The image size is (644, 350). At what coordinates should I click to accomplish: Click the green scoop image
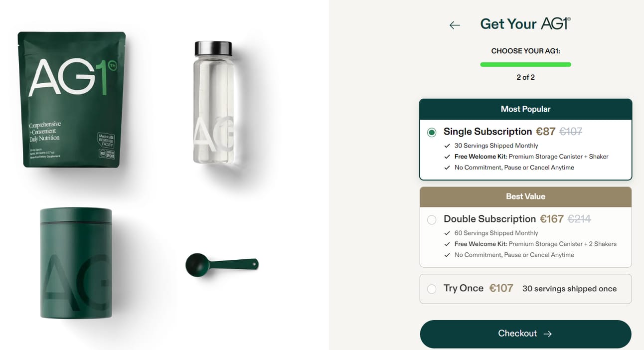[222, 264]
